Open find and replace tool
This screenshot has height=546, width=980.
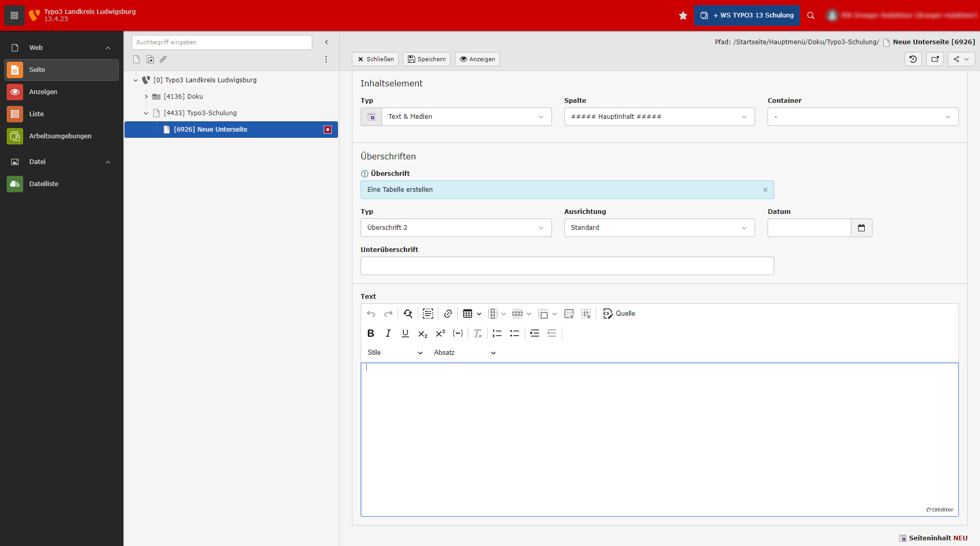(x=408, y=314)
